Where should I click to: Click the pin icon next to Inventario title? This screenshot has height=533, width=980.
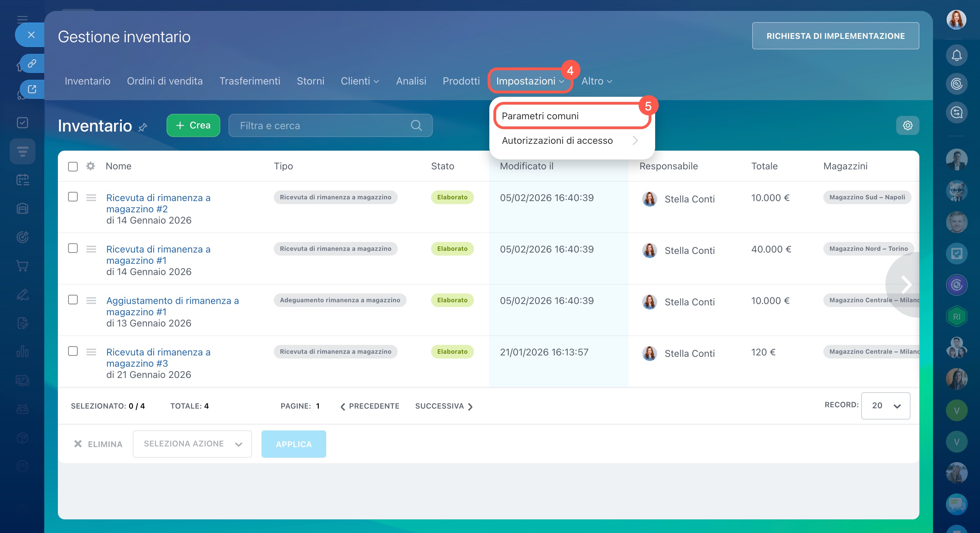143,127
